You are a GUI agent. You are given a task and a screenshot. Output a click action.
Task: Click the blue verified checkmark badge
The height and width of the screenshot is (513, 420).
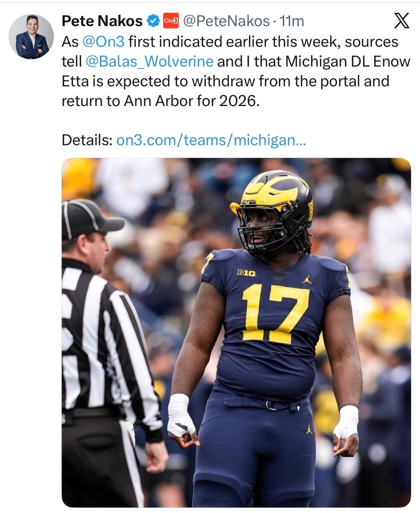[153, 20]
